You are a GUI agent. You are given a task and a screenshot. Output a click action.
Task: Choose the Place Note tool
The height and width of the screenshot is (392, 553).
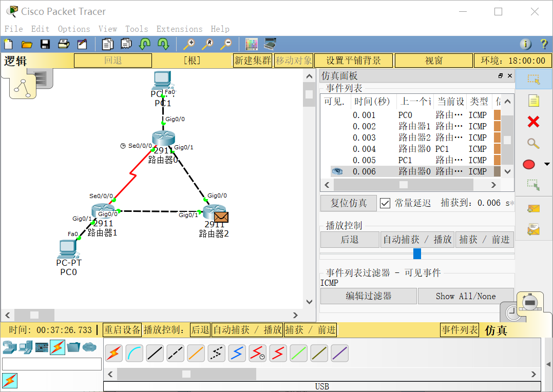click(x=533, y=101)
